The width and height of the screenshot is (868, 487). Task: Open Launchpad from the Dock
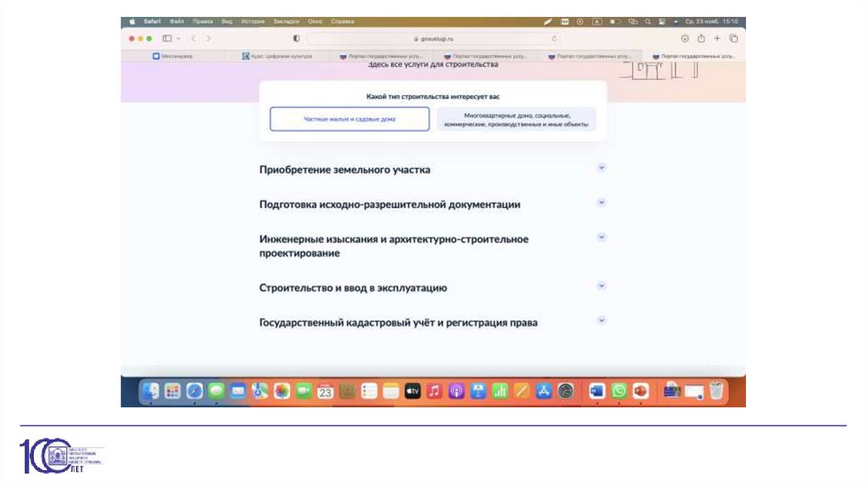172,391
